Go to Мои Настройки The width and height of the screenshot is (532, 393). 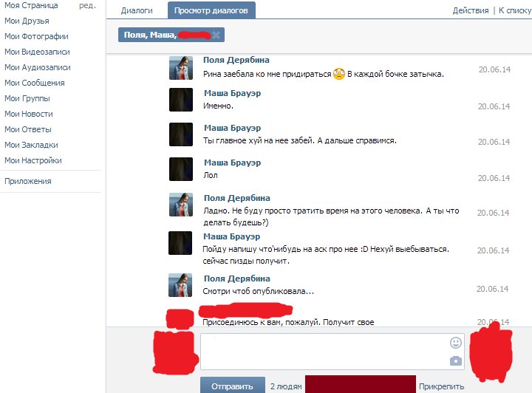pos(33,160)
